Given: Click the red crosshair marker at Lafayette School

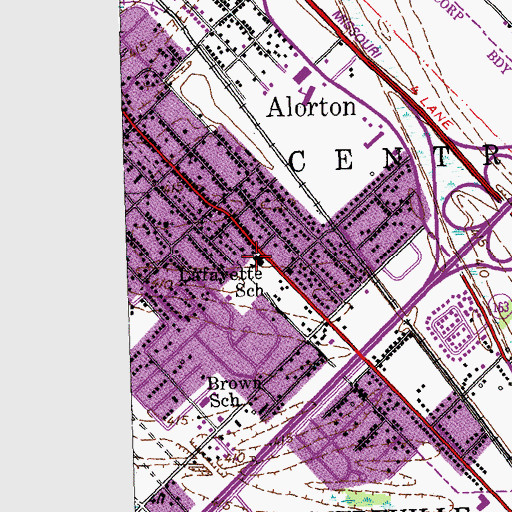Looking at the screenshot, I should coord(257,256).
